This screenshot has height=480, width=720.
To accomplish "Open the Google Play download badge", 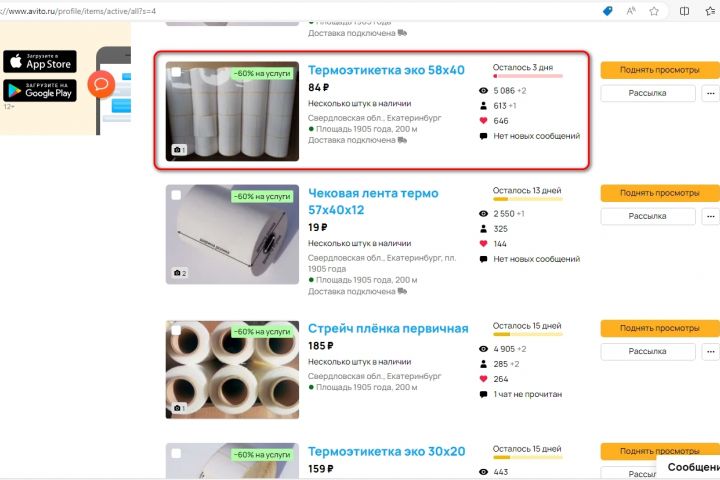I will coord(40,90).
